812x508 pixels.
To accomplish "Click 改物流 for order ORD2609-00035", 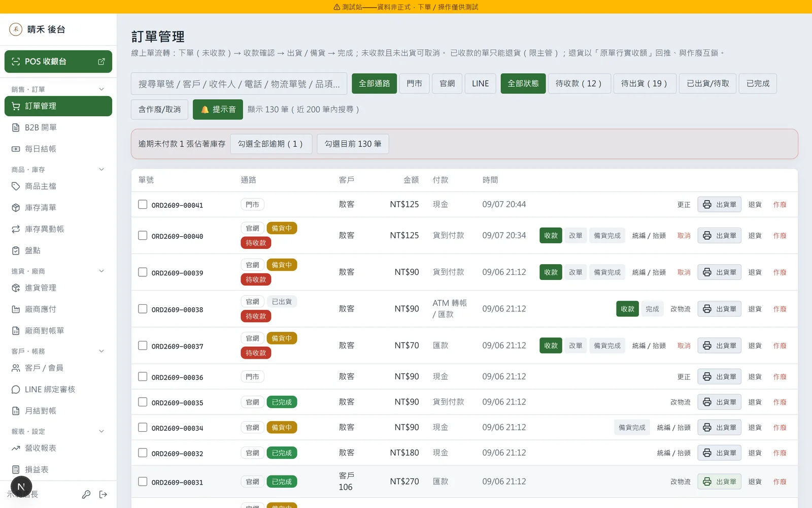I will tap(681, 402).
